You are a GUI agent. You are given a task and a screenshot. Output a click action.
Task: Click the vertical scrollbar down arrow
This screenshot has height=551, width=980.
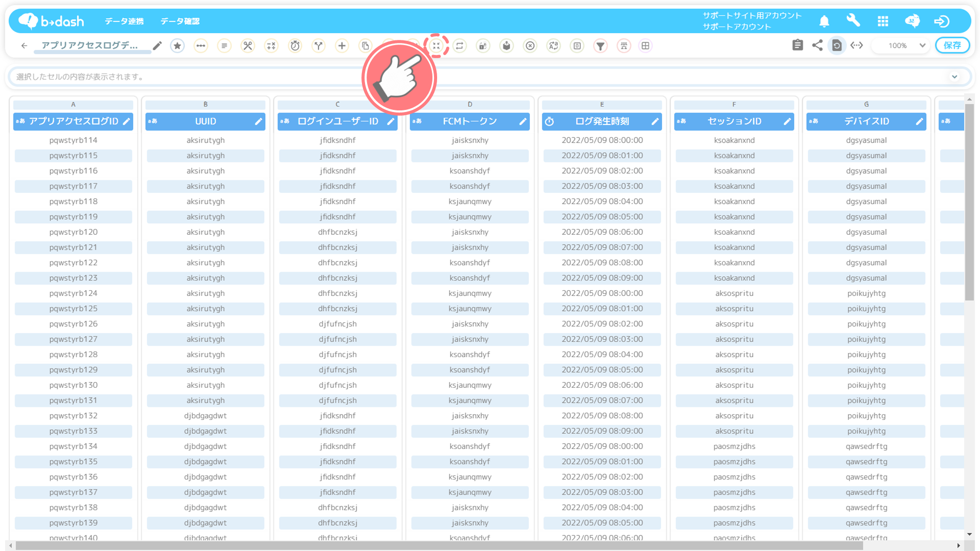(969, 534)
